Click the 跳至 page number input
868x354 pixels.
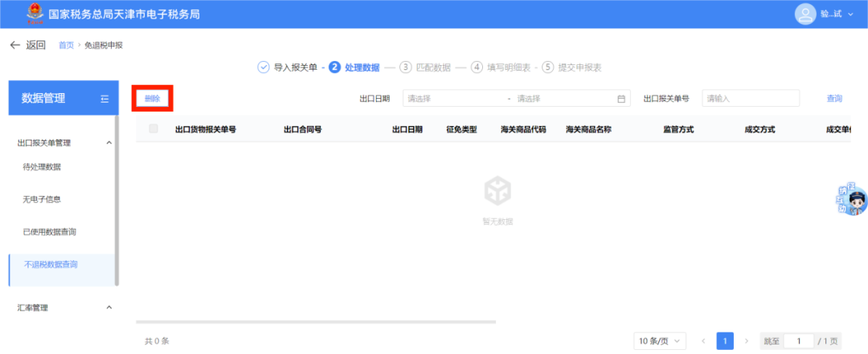(799, 341)
